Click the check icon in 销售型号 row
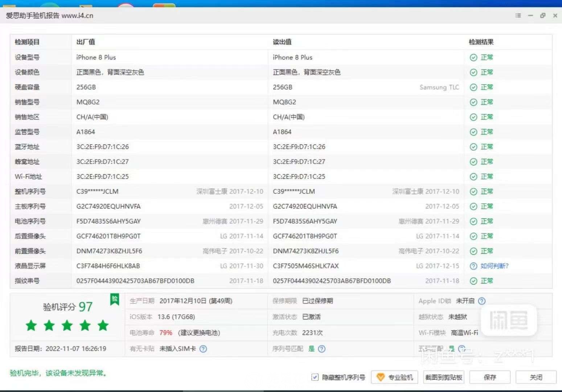562x392 pixels. (473, 102)
